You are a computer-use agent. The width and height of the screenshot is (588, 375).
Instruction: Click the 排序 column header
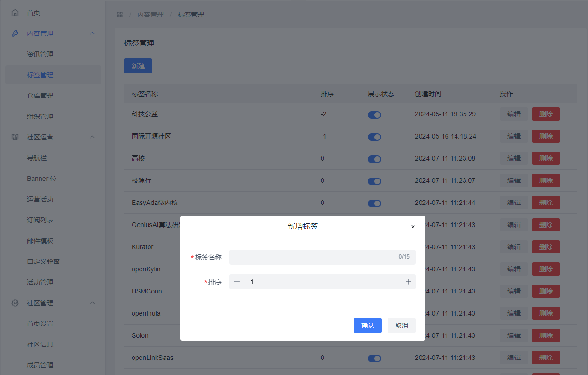point(327,94)
